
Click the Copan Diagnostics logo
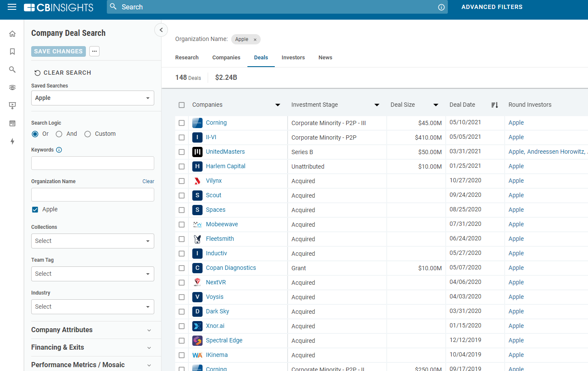pos(197,268)
